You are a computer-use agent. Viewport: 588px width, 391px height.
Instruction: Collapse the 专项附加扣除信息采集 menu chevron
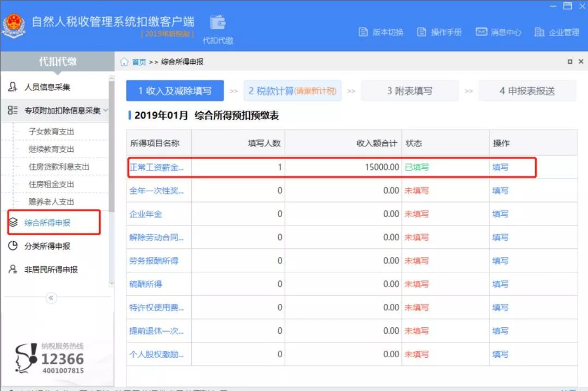(x=107, y=109)
